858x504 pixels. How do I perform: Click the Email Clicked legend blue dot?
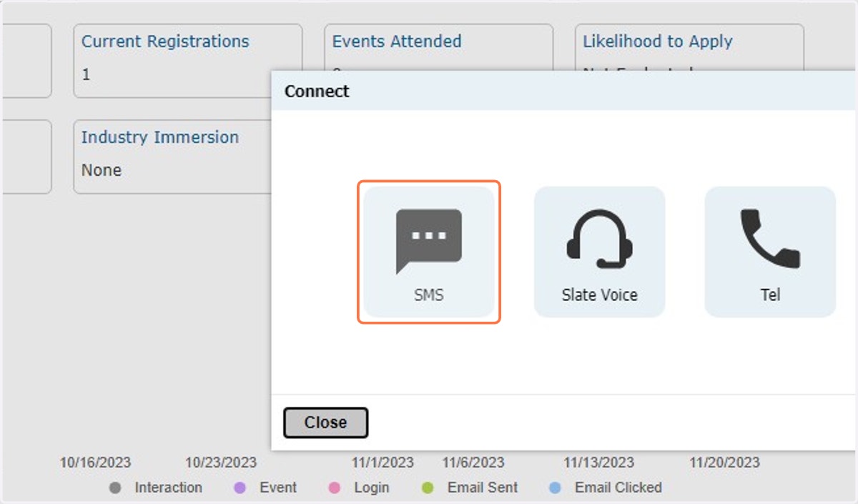click(555, 488)
